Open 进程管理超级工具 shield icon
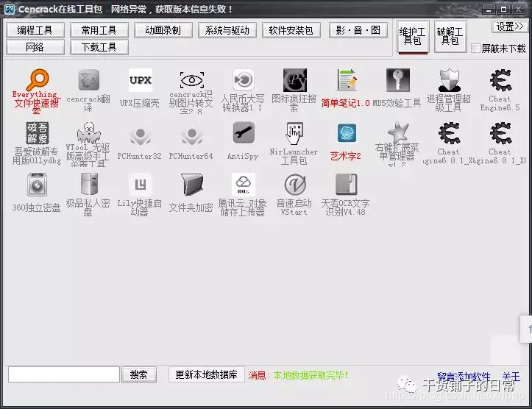Image resolution: width=532 pixels, height=409 pixels. [x=449, y=80]
